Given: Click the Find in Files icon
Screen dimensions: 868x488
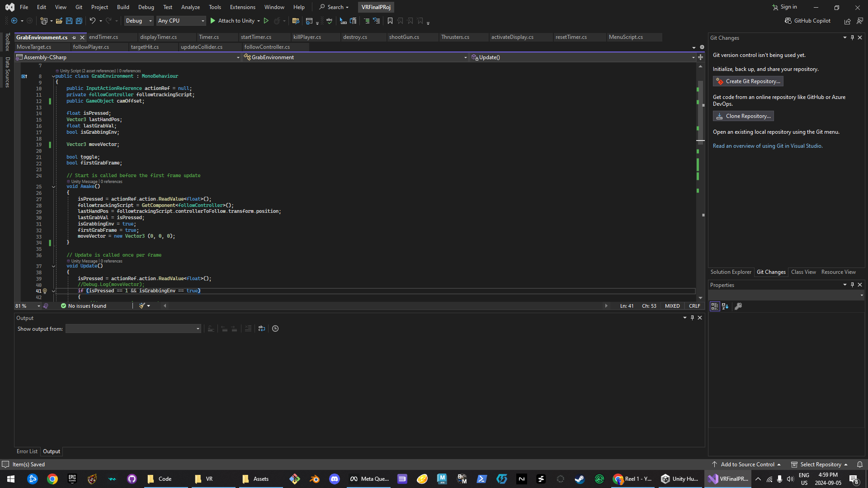Looking at the screenshot, I should coord(296,21).
